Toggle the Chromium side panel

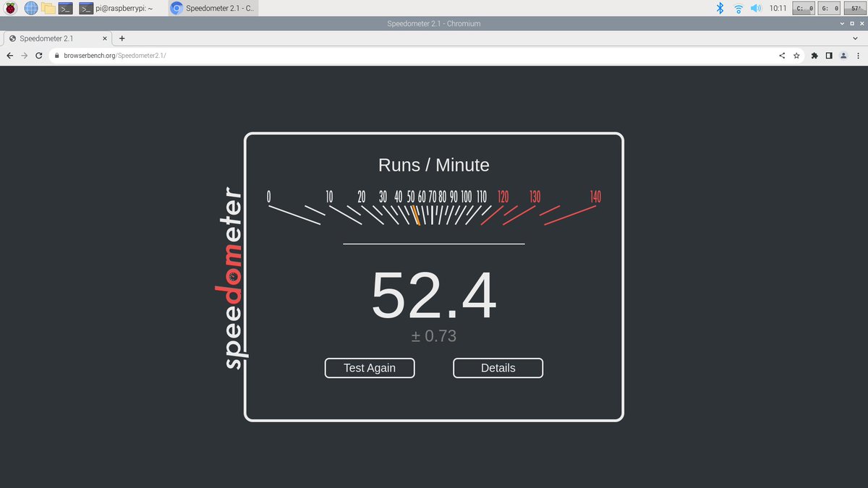tap(830, 55)
